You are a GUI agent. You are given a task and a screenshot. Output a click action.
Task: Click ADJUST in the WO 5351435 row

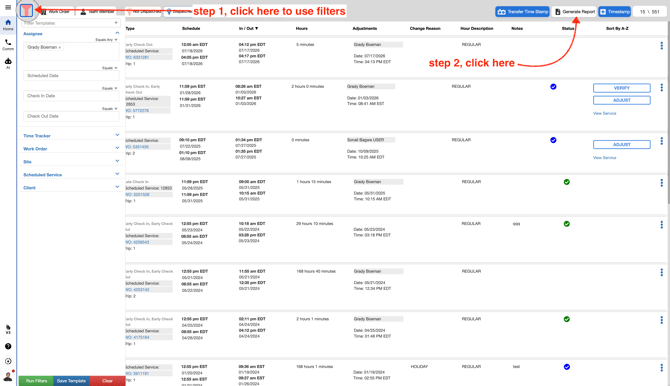pos(622,144)
